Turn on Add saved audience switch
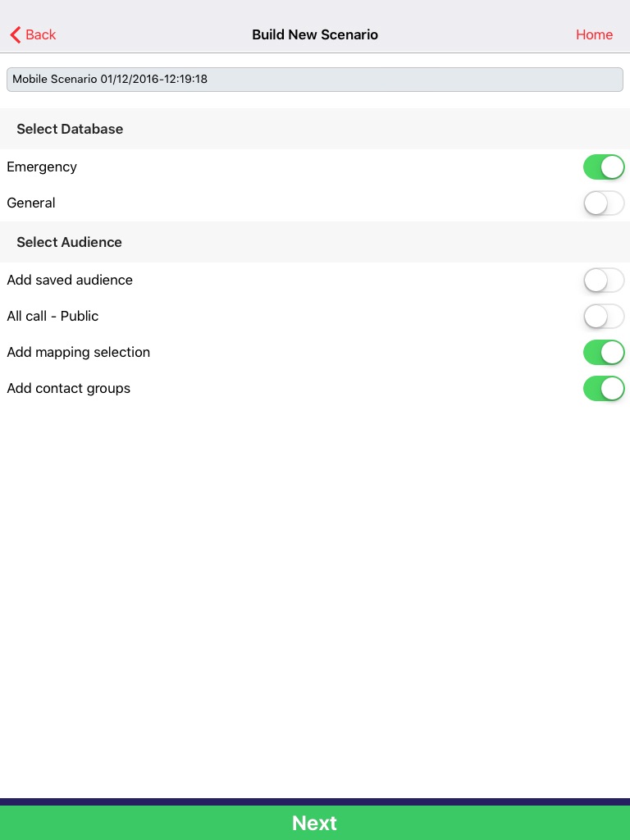This screenshot has height=840, width=630. [x=604, y=280]
